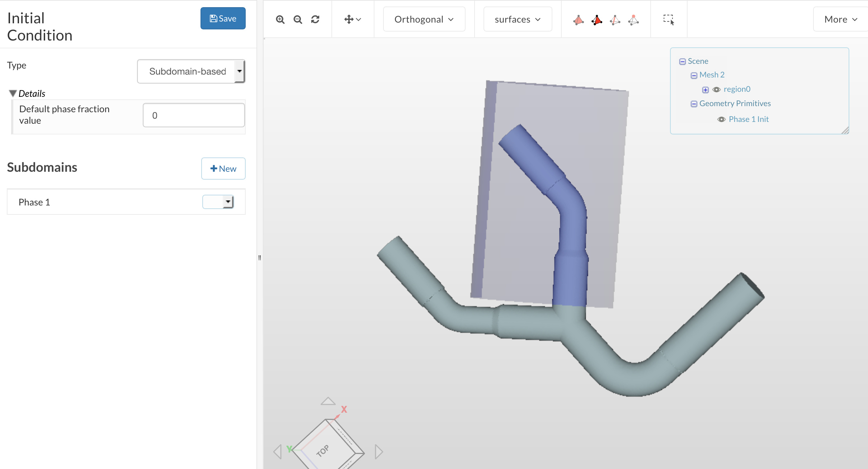Click the refresh view icon
The height and width of the screenshot is (469, 868).
tap(315, 19)
